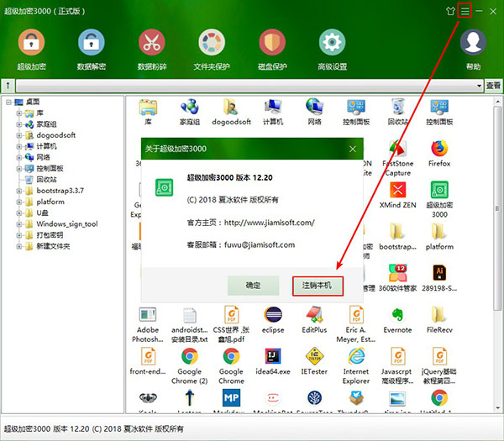
Task: Open the address path dropdown arrow
Action: point(479,86)
